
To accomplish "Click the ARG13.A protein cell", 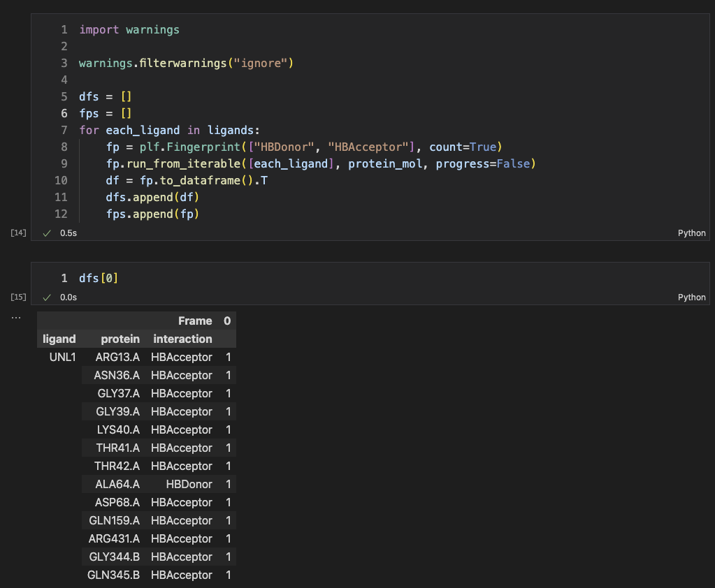I will click(117, 357).
